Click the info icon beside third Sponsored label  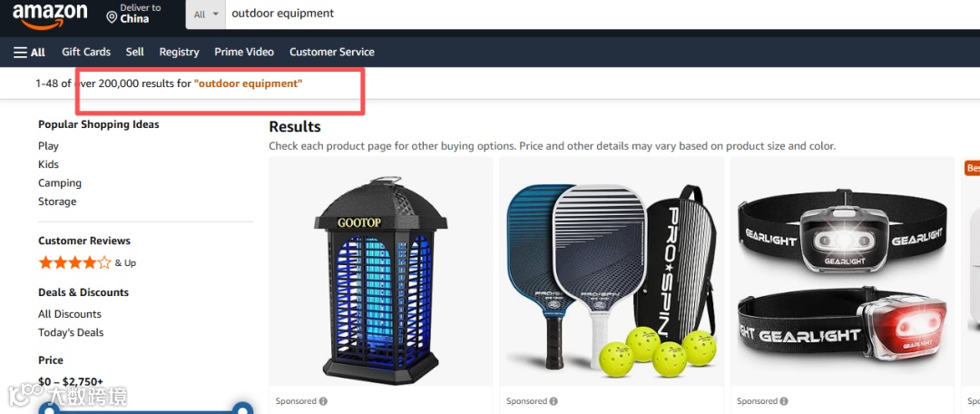[784, 401]
